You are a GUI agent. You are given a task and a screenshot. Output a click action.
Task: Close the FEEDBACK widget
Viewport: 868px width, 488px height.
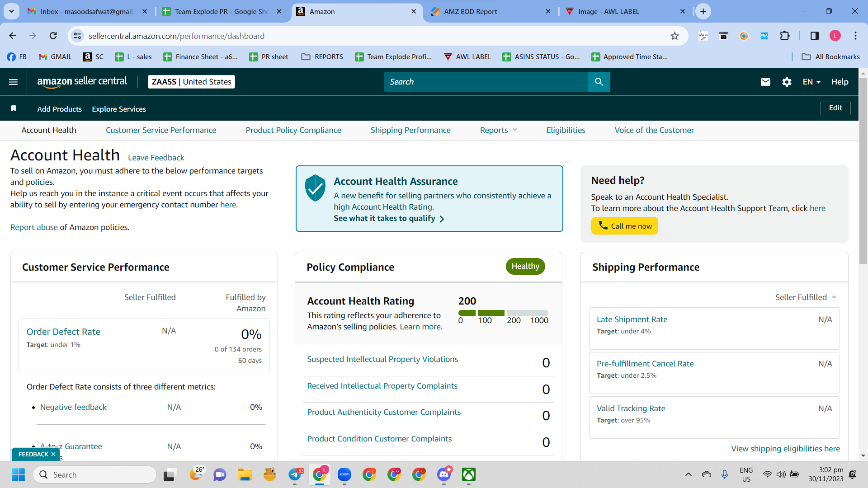(53, 454)
